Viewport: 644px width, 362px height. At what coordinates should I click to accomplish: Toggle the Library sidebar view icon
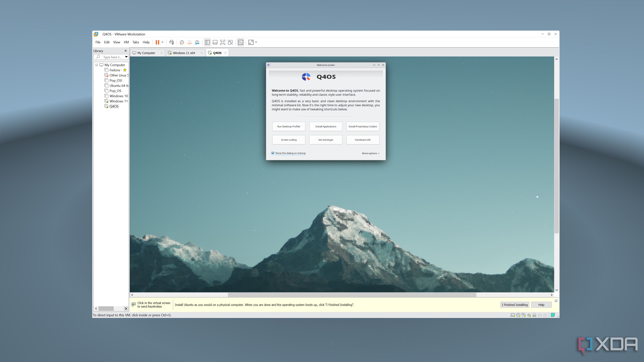tap(207, 42)
